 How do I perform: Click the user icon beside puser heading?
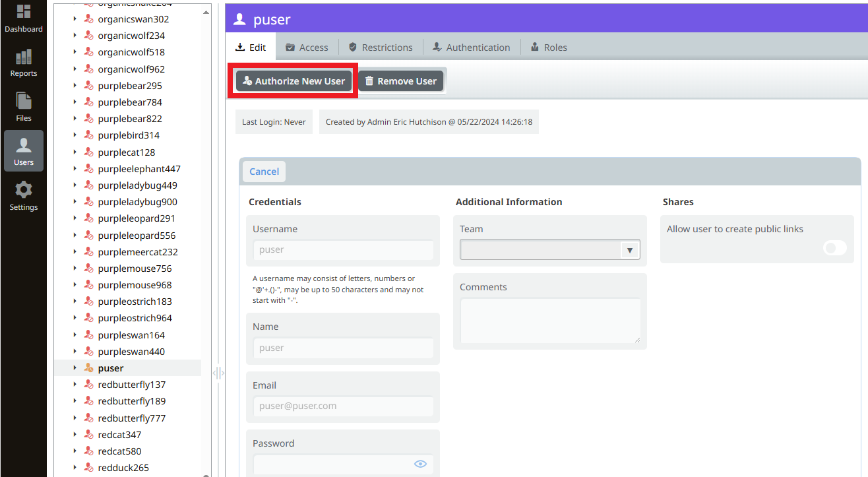tap(239, 19)
